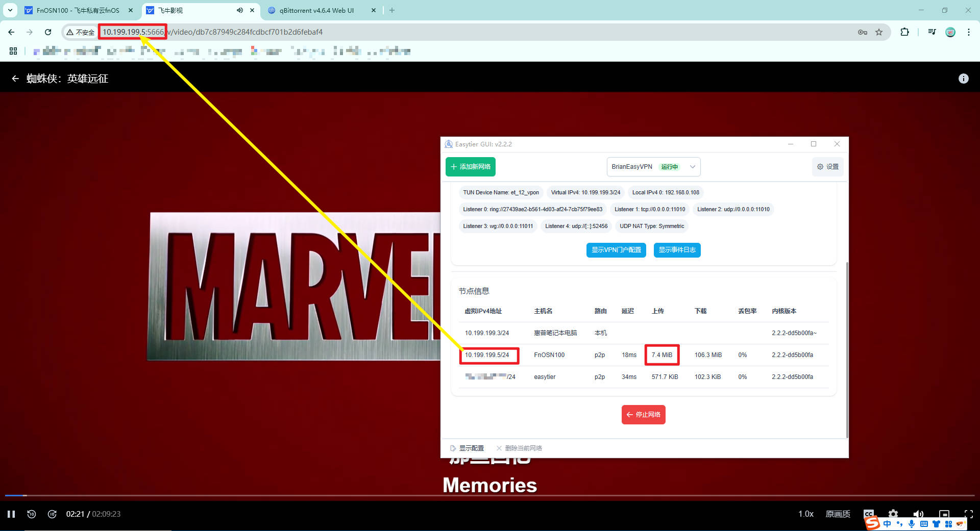Click 显示VPN门户配置 button
Screen dimensions: 980x531
pos(616,250)
